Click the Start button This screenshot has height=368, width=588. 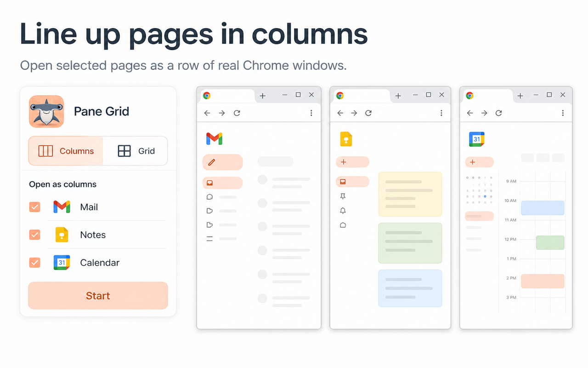tap(98, 295)
